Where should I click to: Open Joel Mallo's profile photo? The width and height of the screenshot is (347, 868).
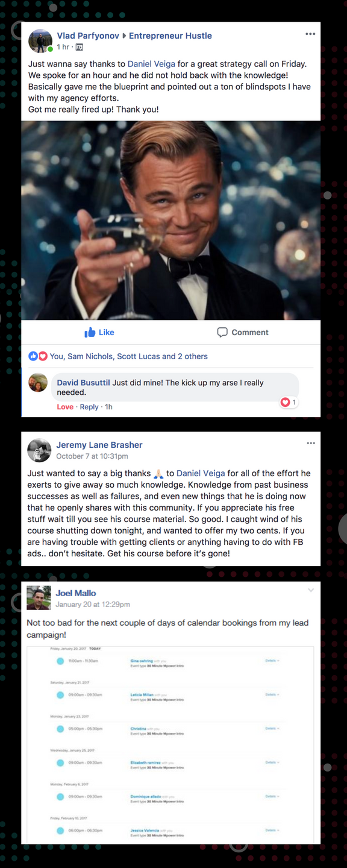[39, 597]
